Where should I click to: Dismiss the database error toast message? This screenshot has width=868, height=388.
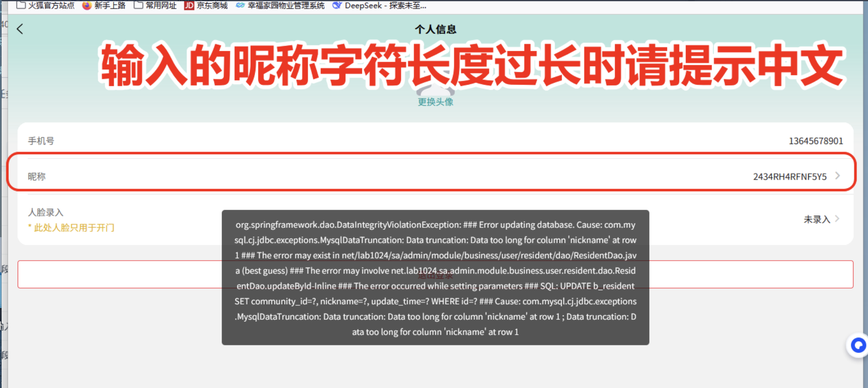click(x=435, y=277)
